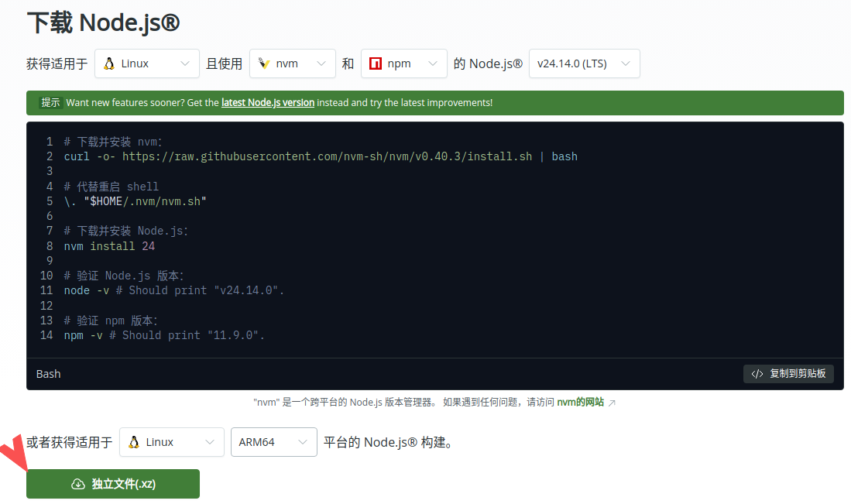851x504 pixels.
Task: Click the Linux penguin icon in top dropdown
Action: coord(109,63)
